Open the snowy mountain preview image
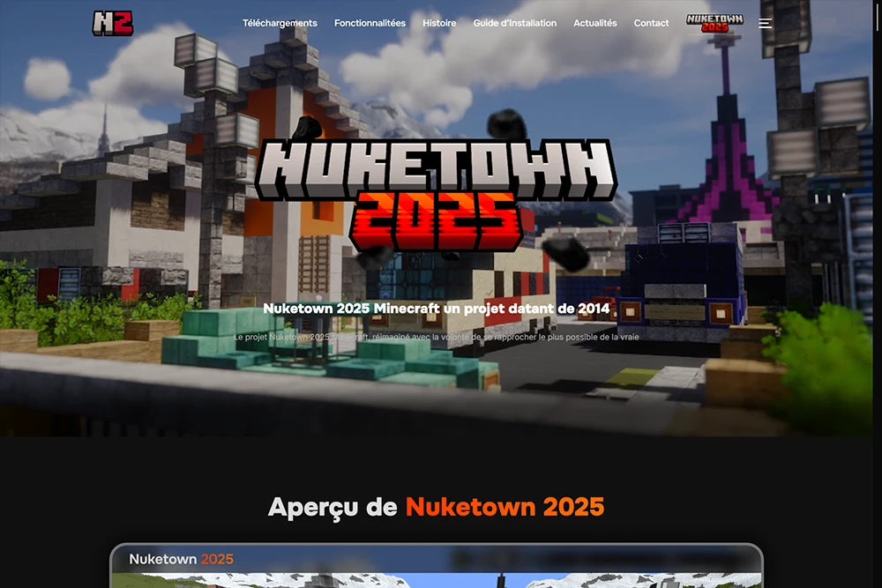Screen dimensions: 882x588 click(x=436, y=580)
